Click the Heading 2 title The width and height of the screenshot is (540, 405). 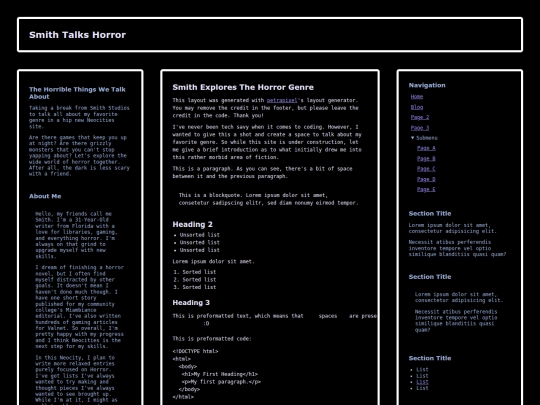point(193,225)
